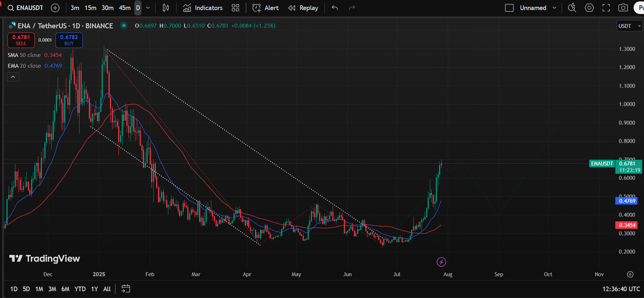This screenshot has width=644, height=298.
Task: Select the D daily interval button
Action: pyautogui.click(x=138, y=8)
